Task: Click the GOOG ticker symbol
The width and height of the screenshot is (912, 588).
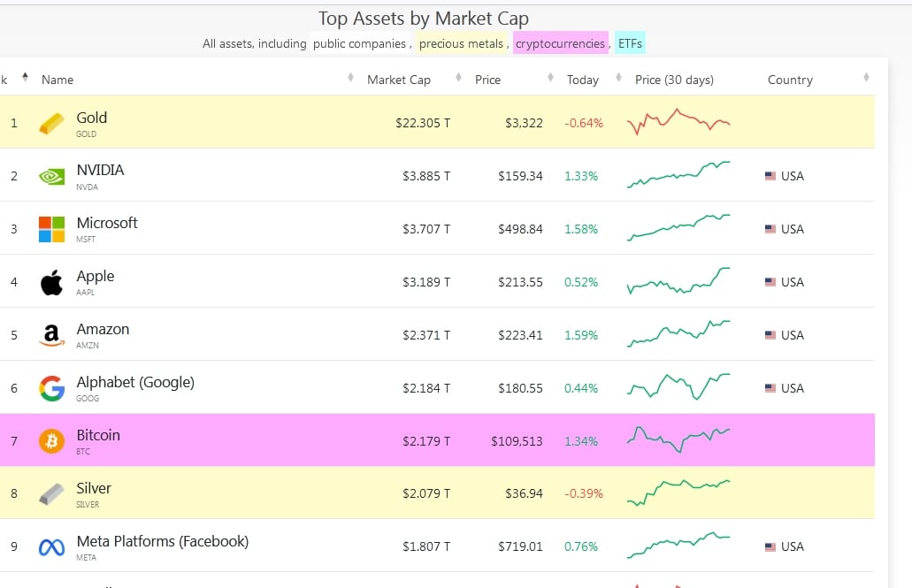Action: point(88,399)
